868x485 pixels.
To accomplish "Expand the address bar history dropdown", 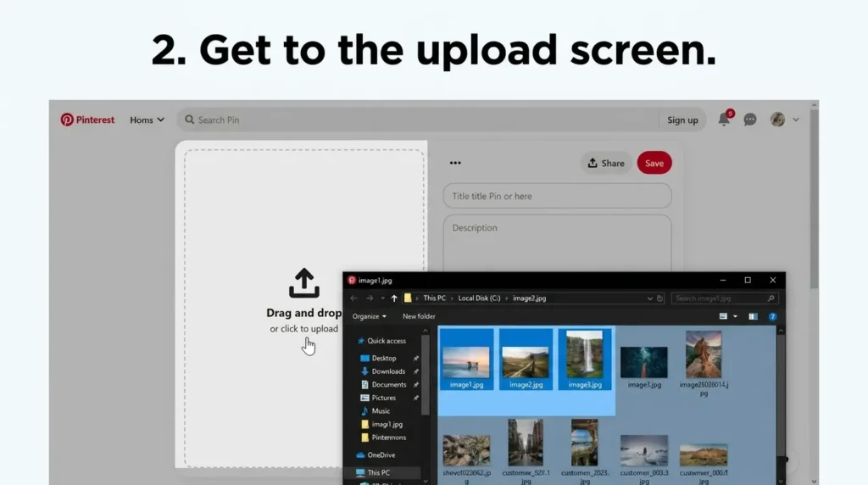I will pyautogui.click(x=650, y=298).
